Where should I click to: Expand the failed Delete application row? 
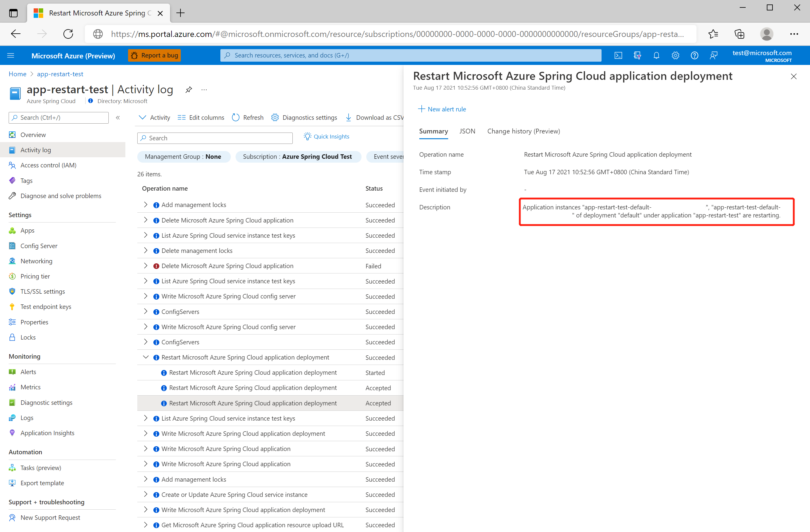pos(146,266)
